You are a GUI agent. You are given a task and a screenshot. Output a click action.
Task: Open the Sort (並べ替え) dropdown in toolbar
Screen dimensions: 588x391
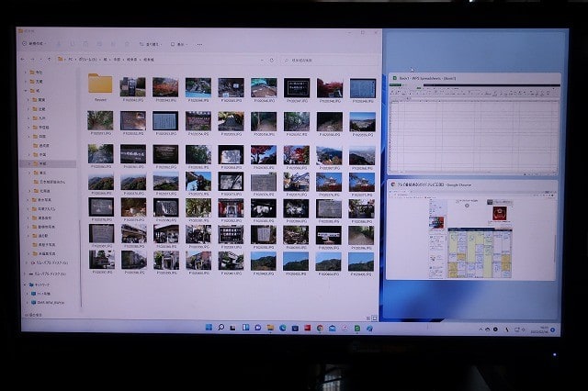pos(153,43)
